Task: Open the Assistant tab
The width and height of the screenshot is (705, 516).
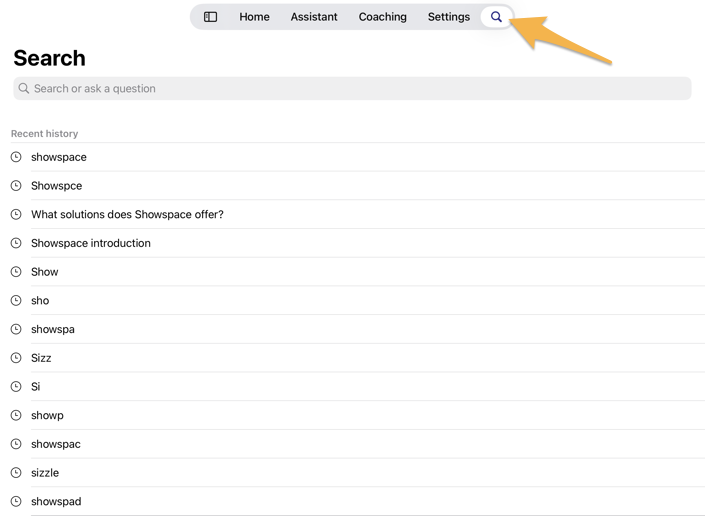Action: 314,17
